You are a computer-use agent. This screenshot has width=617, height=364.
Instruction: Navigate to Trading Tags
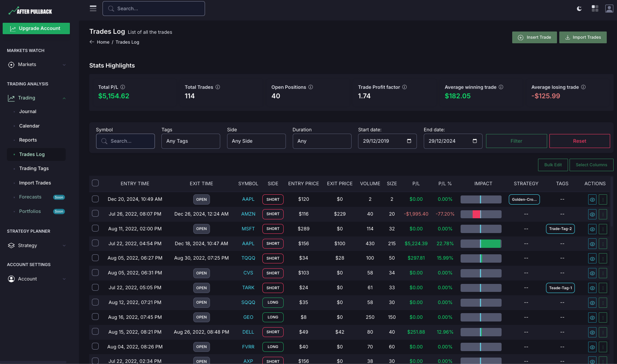tap(34, 169)
